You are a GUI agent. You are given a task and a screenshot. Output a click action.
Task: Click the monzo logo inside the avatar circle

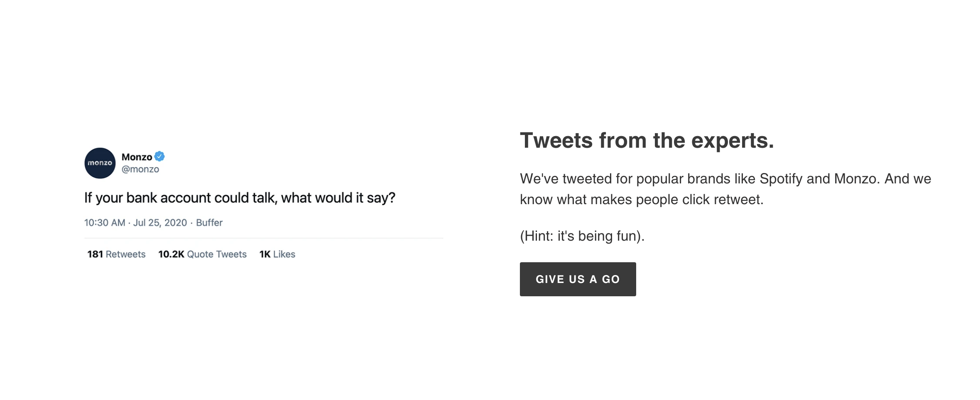[101, 163]
